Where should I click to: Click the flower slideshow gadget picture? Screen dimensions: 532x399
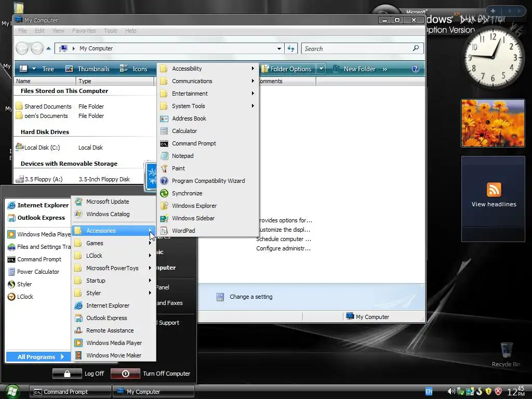493,123
